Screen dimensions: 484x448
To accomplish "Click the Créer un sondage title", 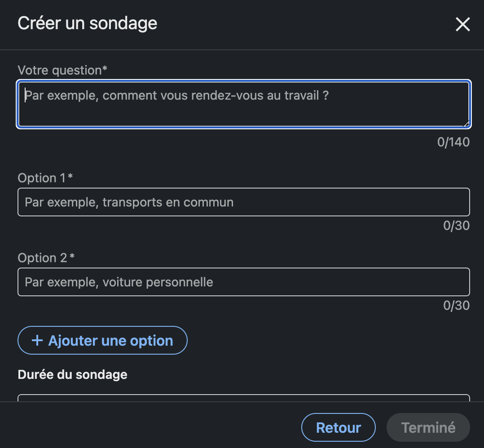I will [87, 23].
